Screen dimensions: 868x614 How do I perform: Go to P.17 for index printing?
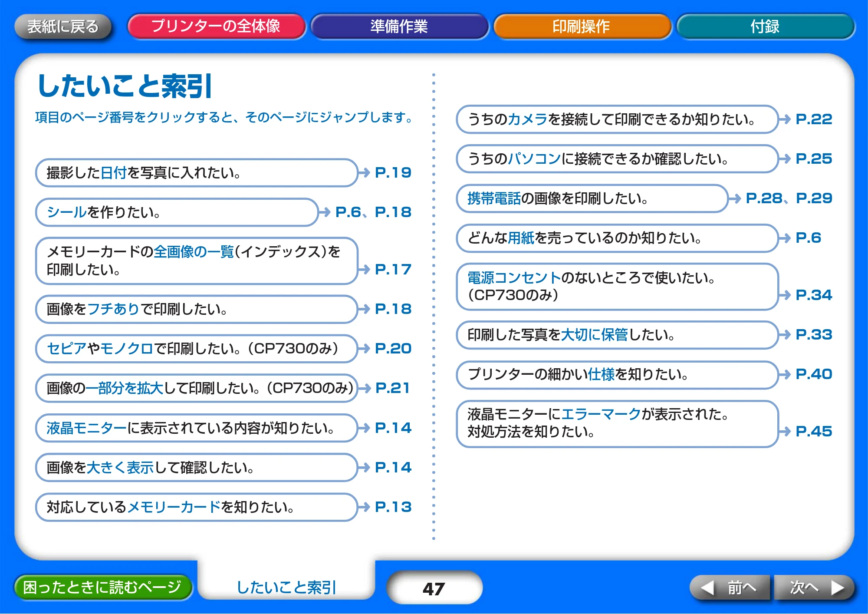pyautogui.click(x=393, y=269)
